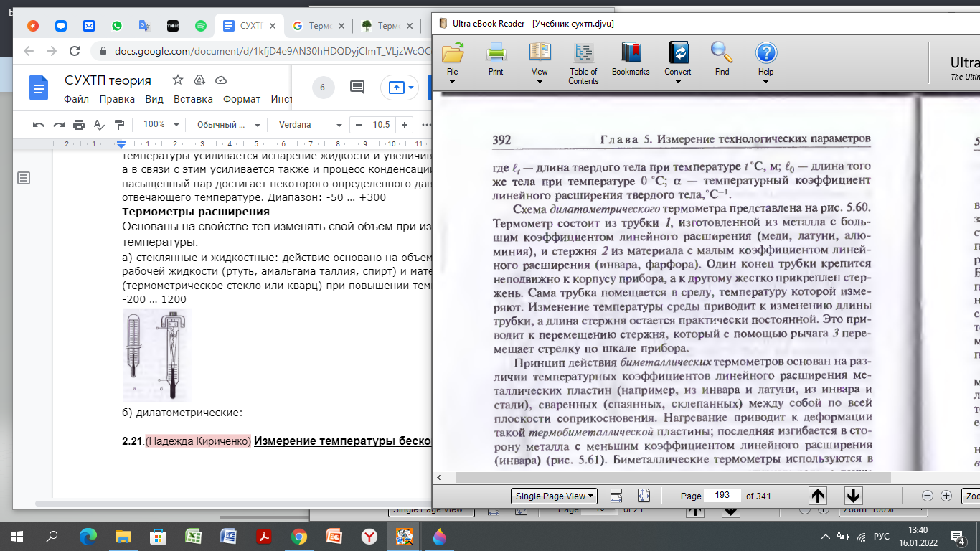Zoom in with the plus circle button

[946, 496]
